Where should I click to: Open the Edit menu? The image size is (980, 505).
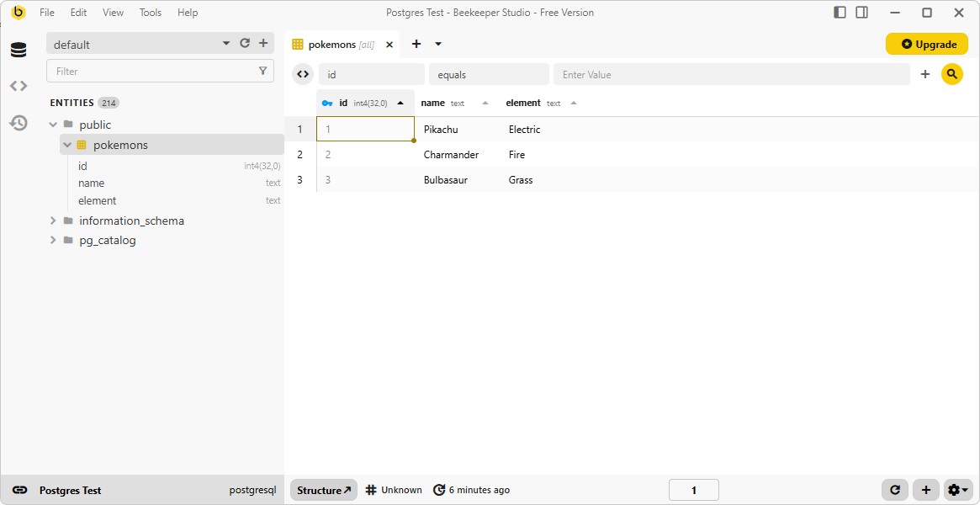(x=79, y=13)
